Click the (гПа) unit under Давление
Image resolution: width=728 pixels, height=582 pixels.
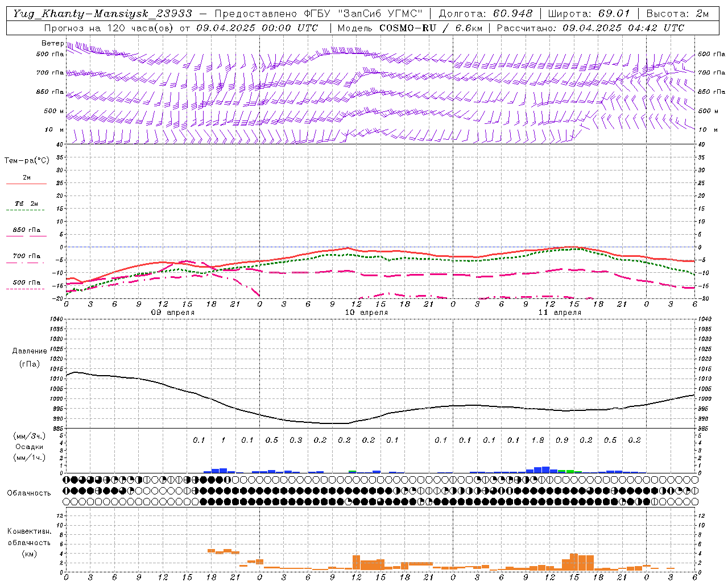30,364
